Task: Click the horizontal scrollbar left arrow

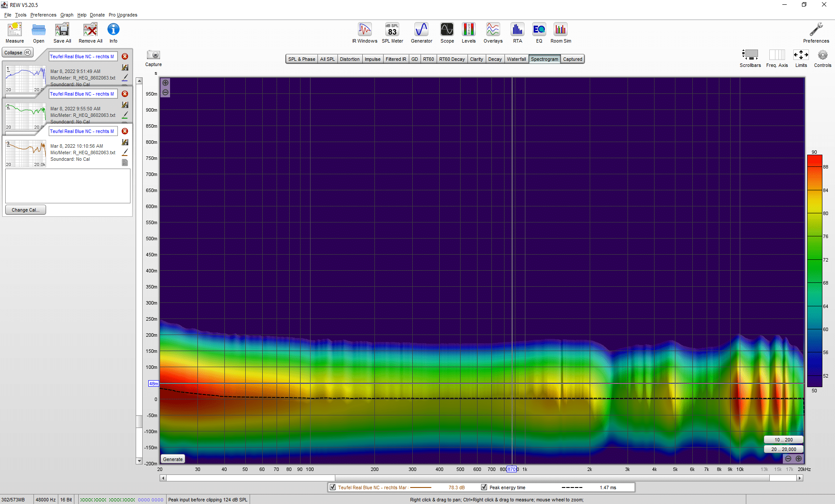Action: coord(163,478)
